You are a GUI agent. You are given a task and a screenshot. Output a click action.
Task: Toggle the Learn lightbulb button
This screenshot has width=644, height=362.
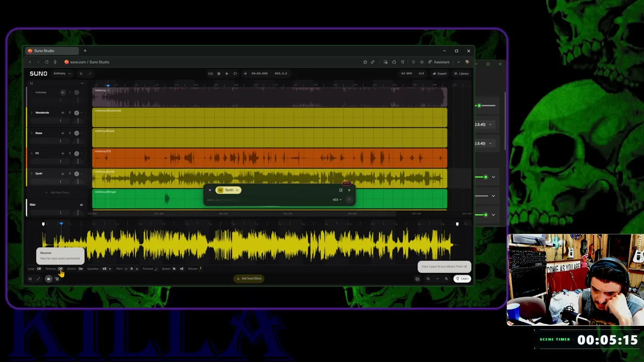point(462,279)
